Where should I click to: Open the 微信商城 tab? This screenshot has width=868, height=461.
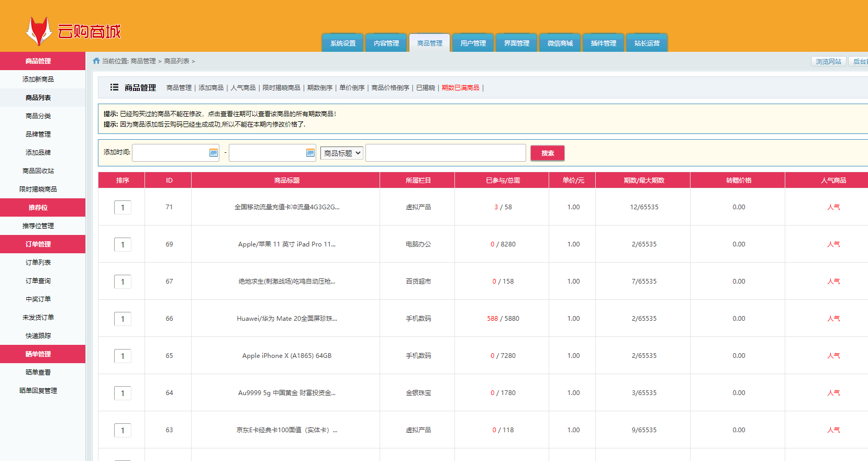pos(560,43)
